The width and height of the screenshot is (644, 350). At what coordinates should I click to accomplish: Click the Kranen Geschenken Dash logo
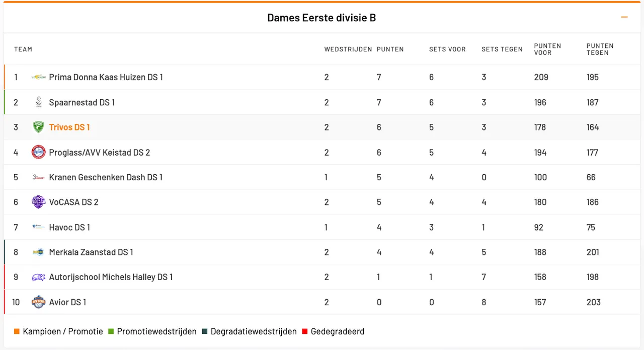38,177
